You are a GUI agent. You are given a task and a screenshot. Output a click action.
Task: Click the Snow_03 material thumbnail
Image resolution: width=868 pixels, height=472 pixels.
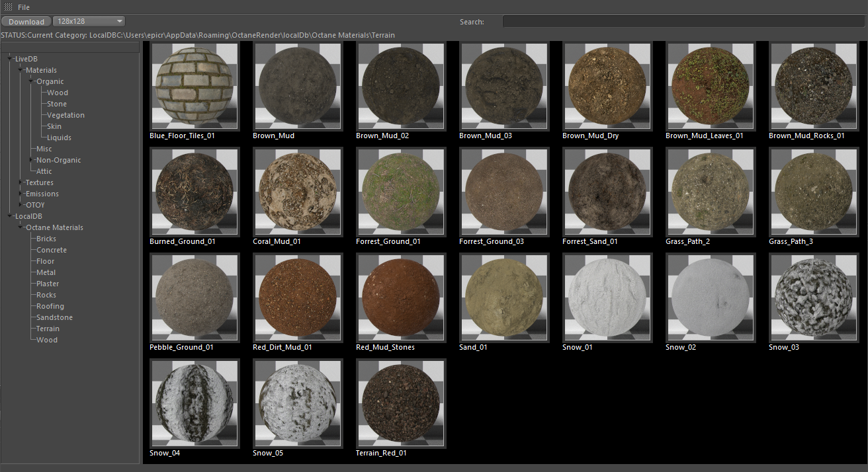point(814,298)
